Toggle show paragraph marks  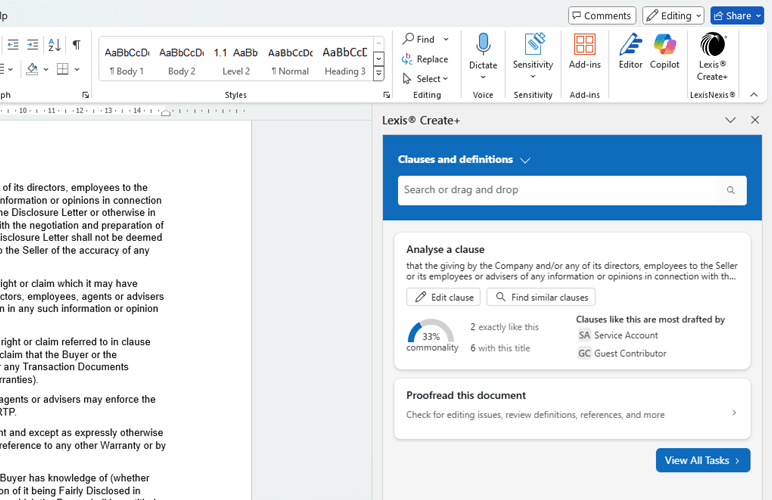click(x=76, y=45)
